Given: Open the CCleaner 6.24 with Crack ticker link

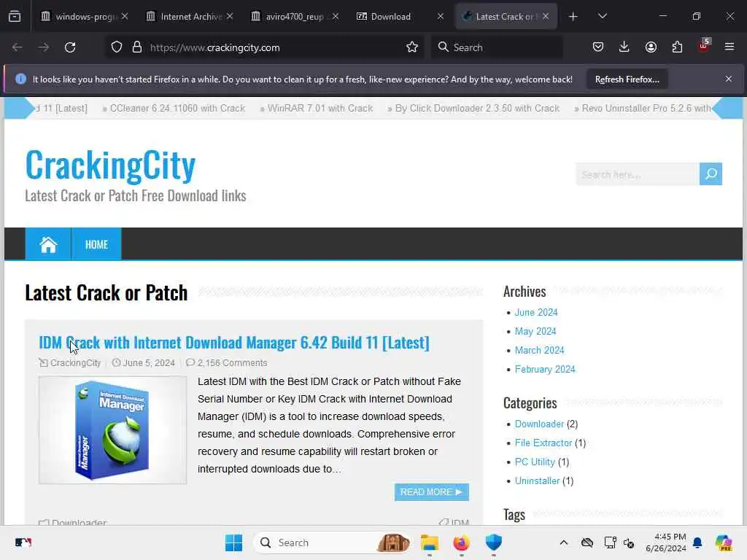Looking at the screenshot, I should [x=177, y=109].
